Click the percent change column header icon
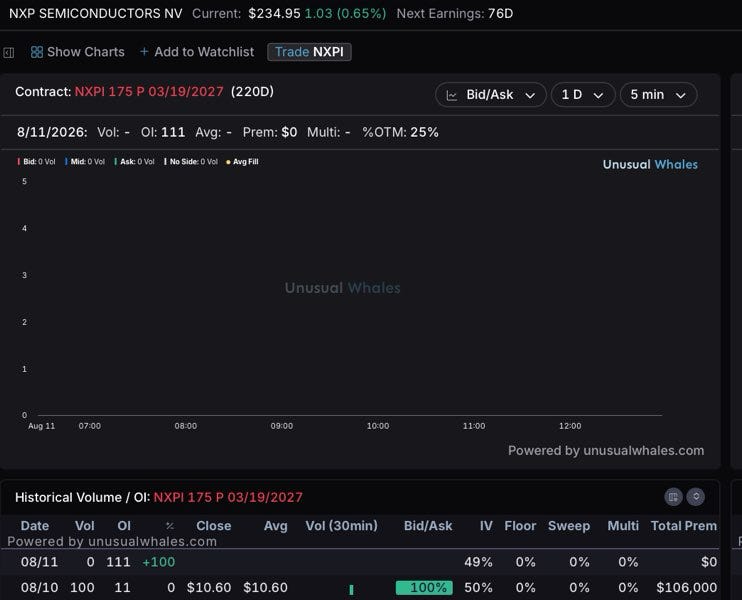Screen dimensions: 742x600 click(x=170, y=526)
